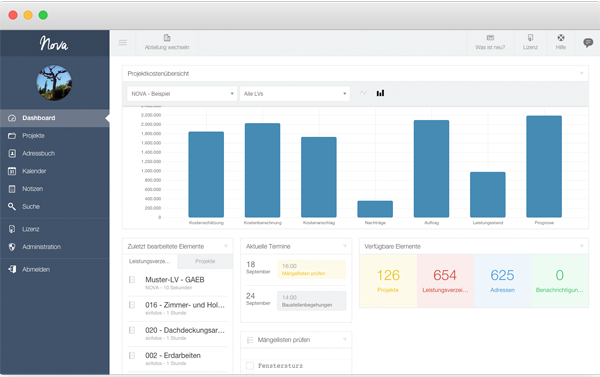Image resolution: width=600 pixels, height=377 pixels.
Task: Click the hamburger menu icon
Action: point(122,42)
